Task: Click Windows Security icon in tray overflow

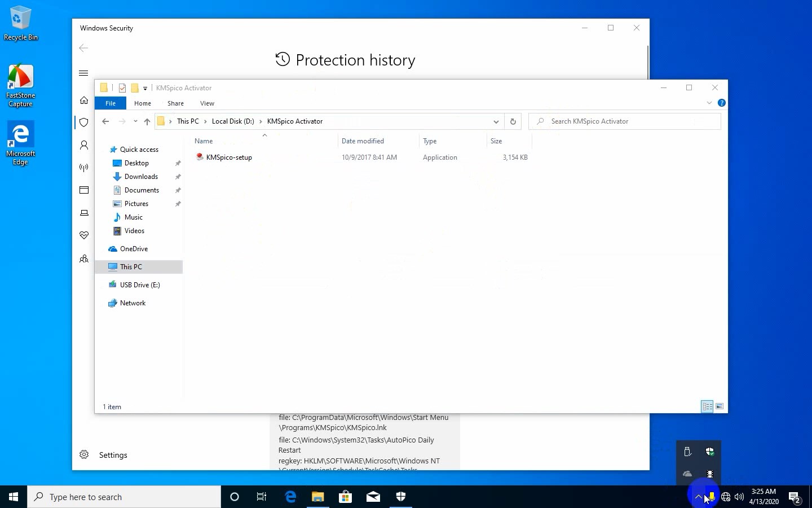Action: pyautogui.click(x=710, y=452)
